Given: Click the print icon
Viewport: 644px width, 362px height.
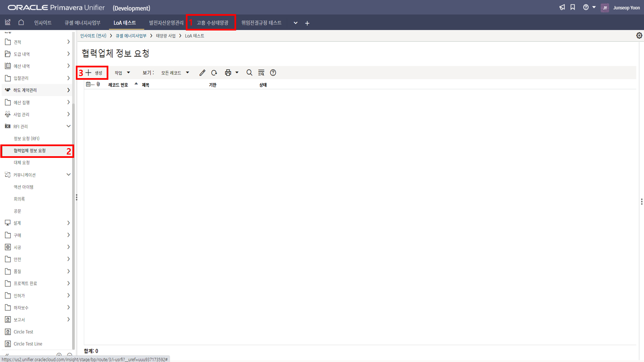Looking at the screenshot, I should coord(228,73).
